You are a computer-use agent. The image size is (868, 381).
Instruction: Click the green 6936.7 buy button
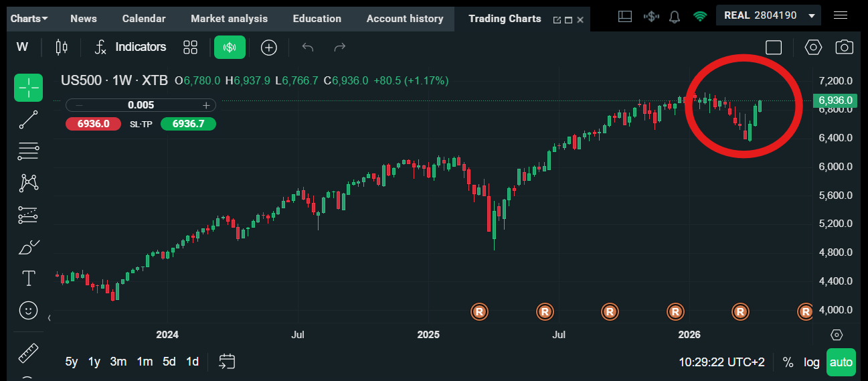(x=188, y=124)
